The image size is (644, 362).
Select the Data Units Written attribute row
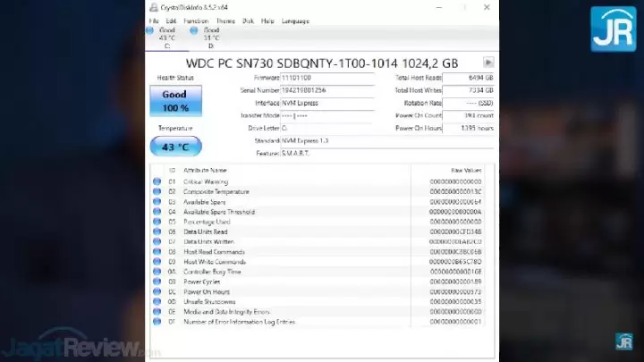pos(318,241)
